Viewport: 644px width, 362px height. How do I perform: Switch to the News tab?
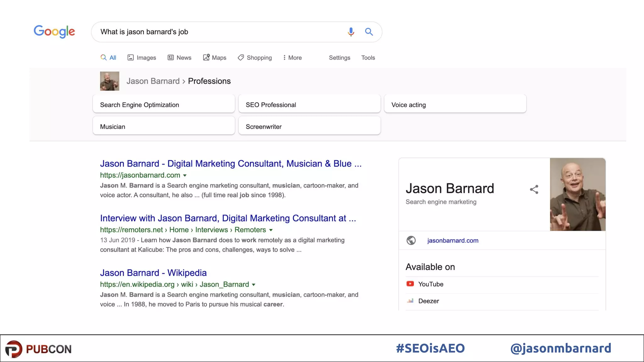(179, 58)
